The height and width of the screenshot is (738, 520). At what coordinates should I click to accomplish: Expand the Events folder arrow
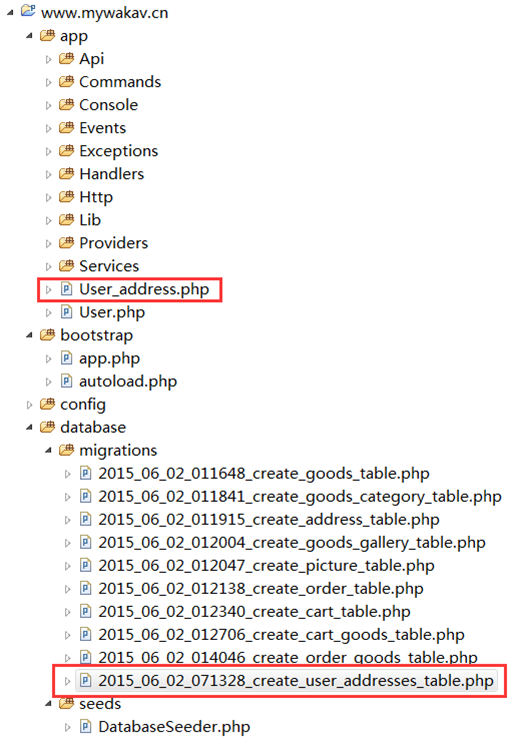pyautogui.click(x=48, y=128)
